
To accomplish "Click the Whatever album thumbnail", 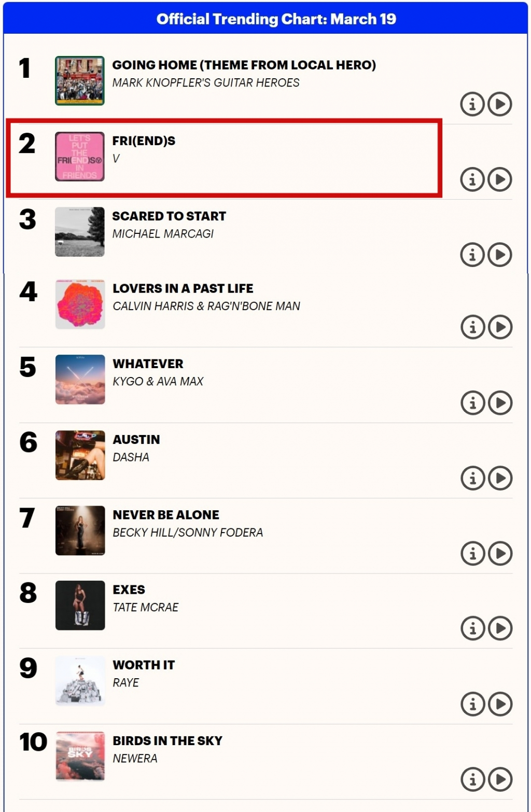I will click(x=80, y=380).
